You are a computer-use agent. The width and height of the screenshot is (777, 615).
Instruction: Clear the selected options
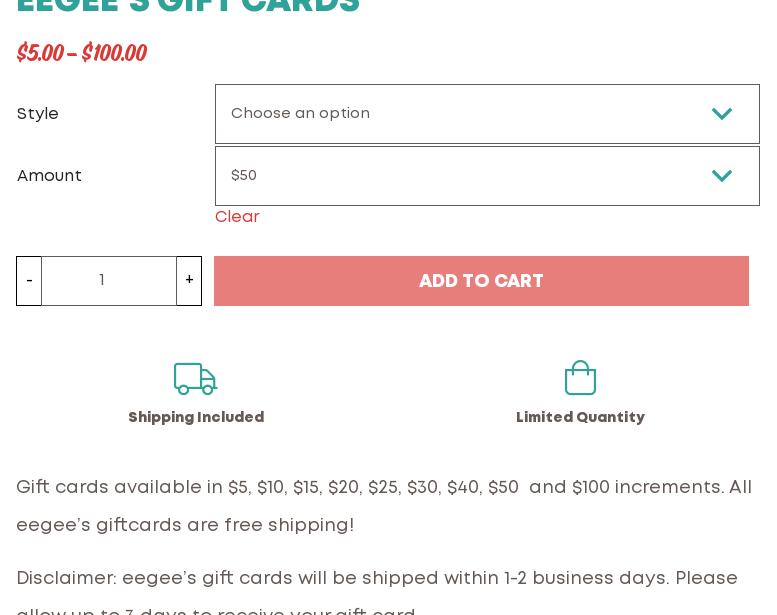[x=237, y=217]
